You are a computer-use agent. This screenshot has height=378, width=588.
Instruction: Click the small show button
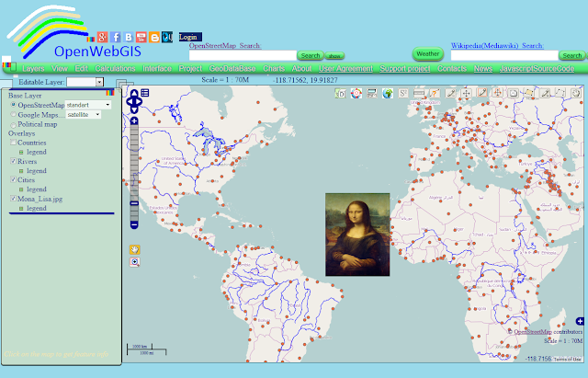pyautogui.click(x=334, y=56)
